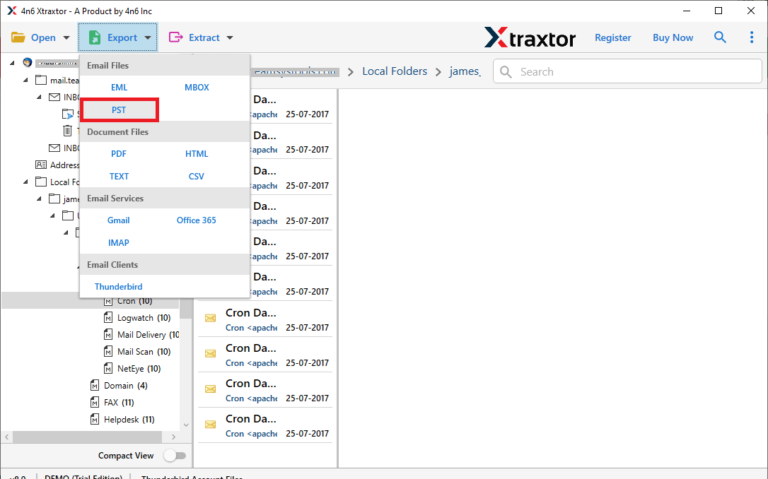
Task: Click the Address book icon in tree
Action: point(41,165)
